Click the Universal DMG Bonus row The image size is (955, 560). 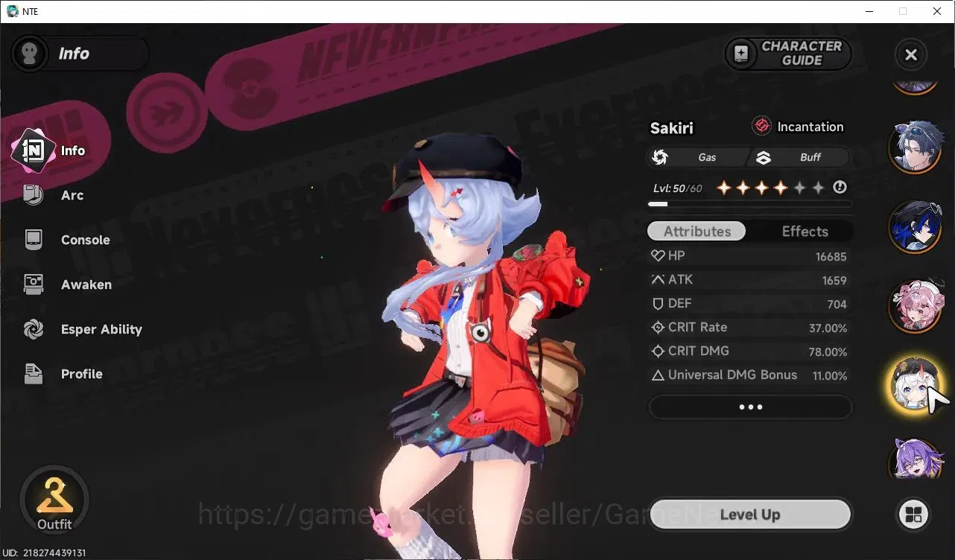(x=749, y=375)
